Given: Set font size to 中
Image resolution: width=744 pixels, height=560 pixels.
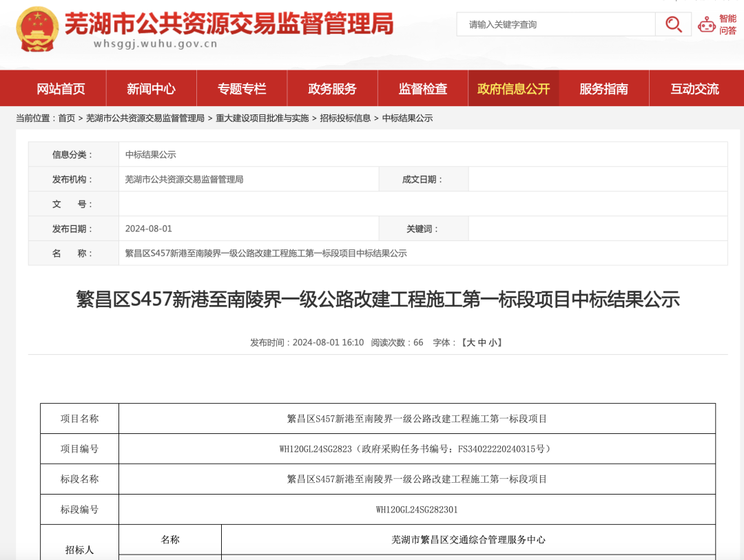Looking at the screenshot, I should [482, 342].
